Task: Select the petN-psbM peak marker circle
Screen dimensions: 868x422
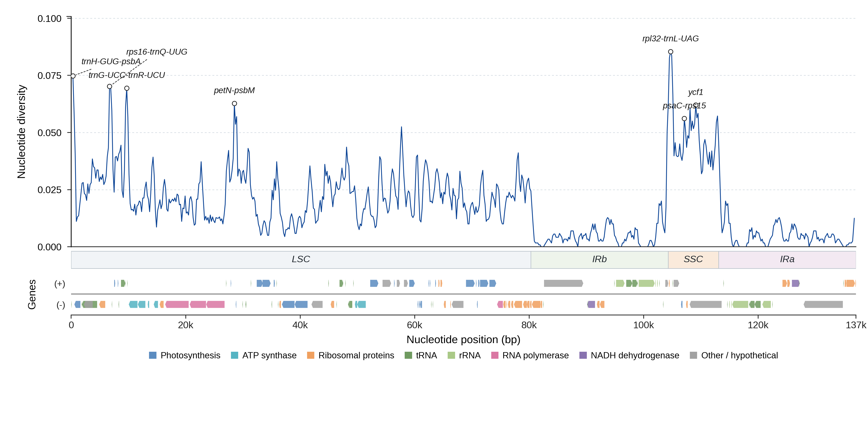Action: 235,104
